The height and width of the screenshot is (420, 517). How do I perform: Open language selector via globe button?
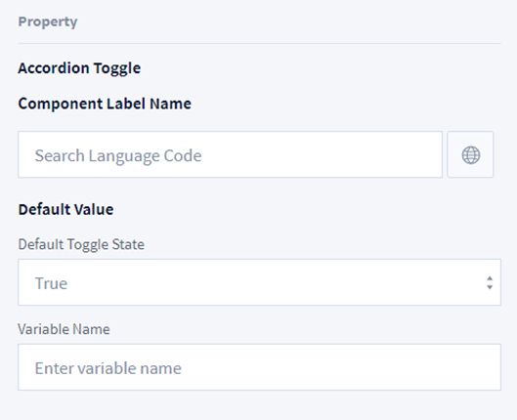(470, 154)
